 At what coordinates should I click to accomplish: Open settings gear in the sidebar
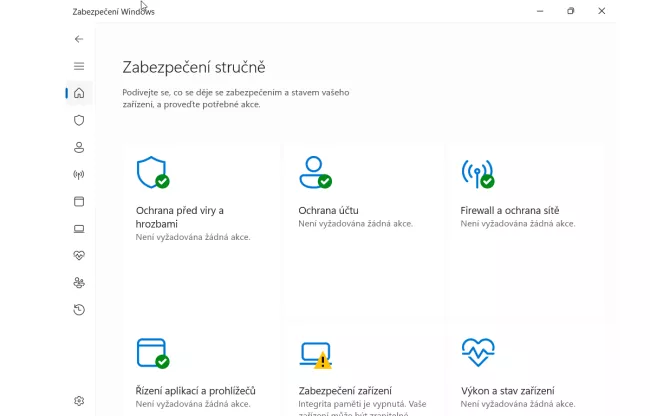pos(79,401)
